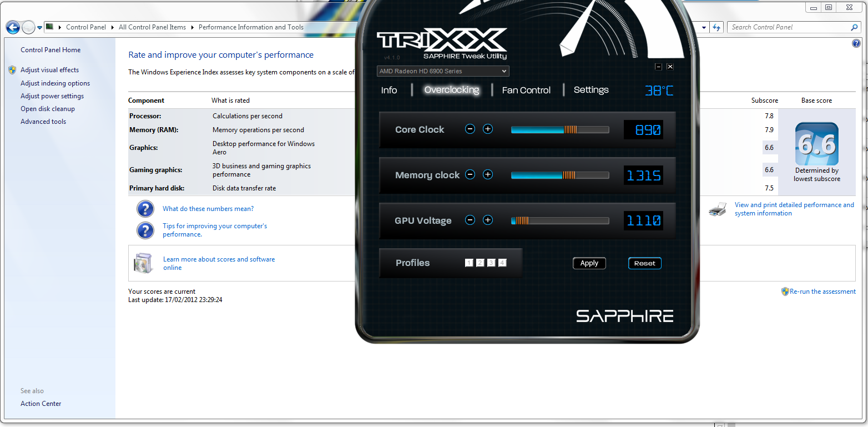The width and height of the screenshot is (868, 427).
Task: Click the GPU Voltage slider bar
Action: (x=560, y=221)
